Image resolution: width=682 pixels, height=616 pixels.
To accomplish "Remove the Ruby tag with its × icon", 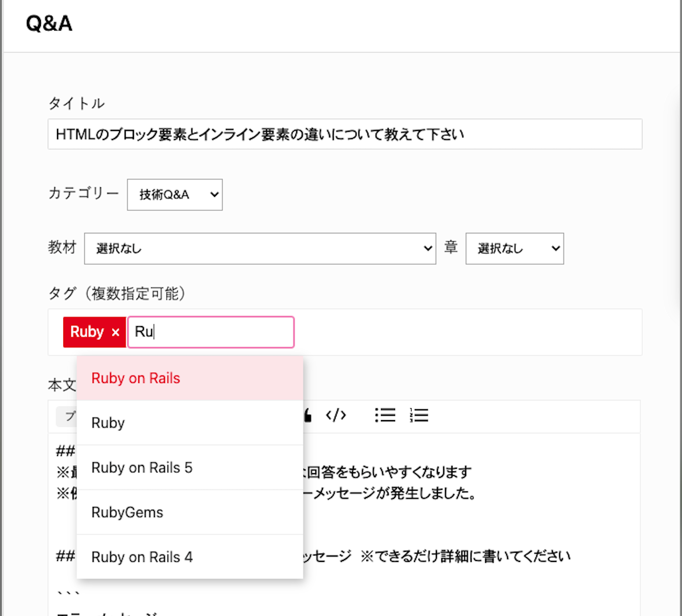I will click(115, 332).
